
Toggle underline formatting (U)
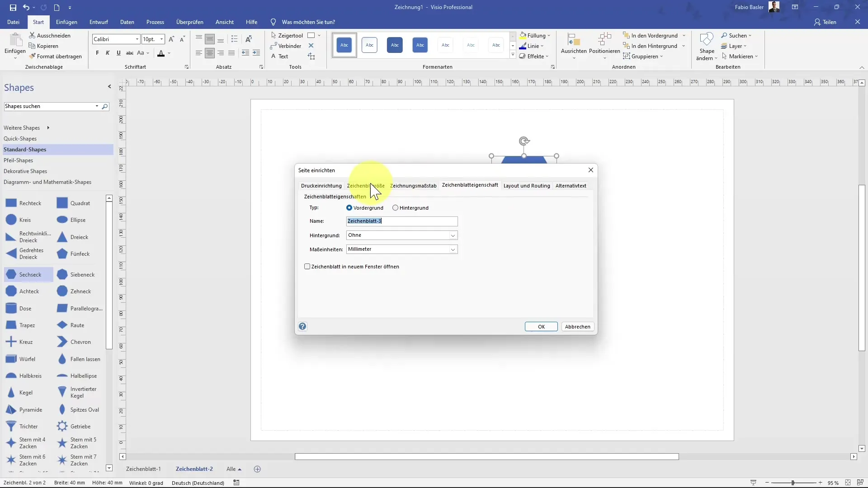[x=118, y=53]
